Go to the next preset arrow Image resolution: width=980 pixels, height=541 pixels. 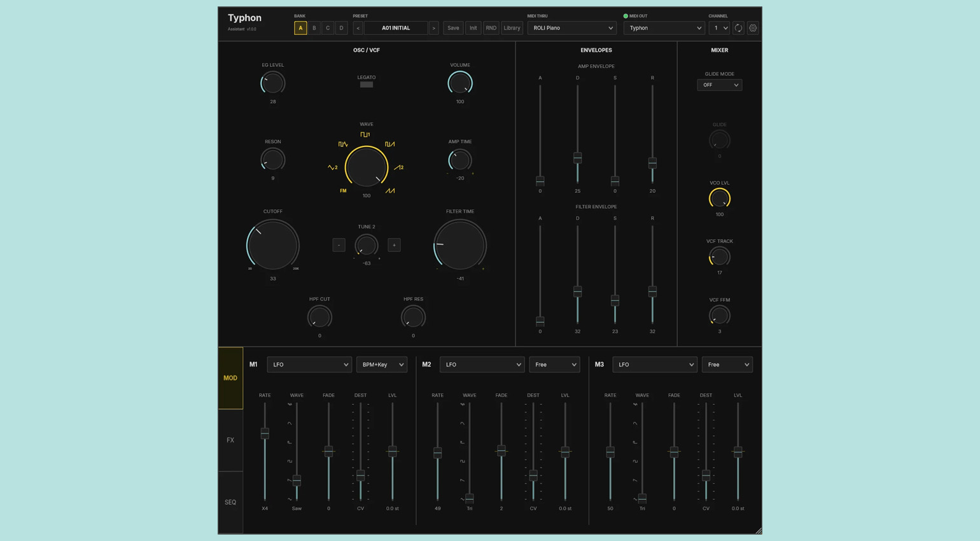(433, 28)
